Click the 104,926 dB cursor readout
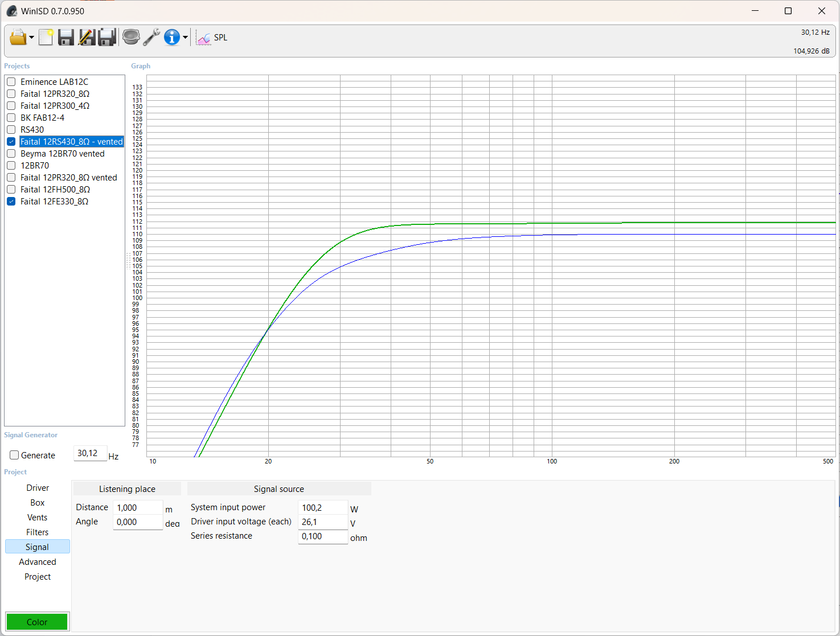The image size is (840, 636). [812, 51]
